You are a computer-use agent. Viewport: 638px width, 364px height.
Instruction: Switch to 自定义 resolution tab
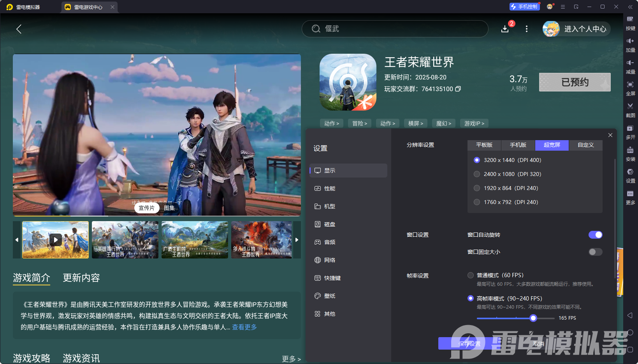tap(586, 145)
